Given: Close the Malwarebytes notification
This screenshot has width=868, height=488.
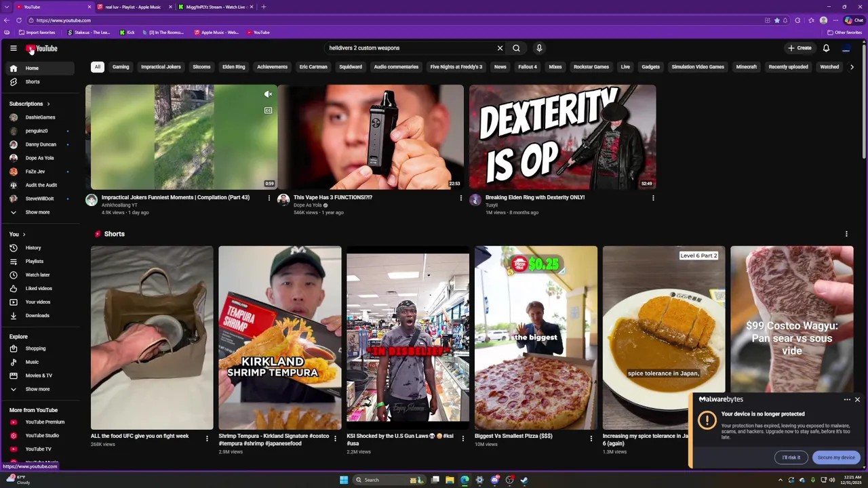Looking at the screenshot, I should pyautogui.click(x=857, y=399).
